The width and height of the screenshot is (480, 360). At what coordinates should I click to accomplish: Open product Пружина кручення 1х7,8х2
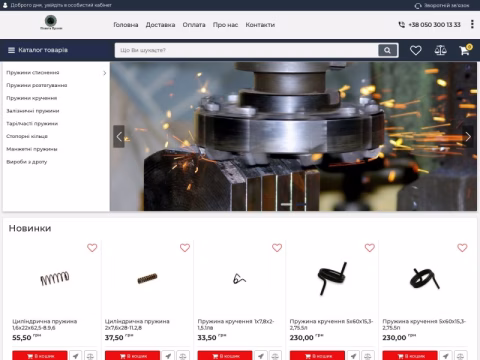236,324
